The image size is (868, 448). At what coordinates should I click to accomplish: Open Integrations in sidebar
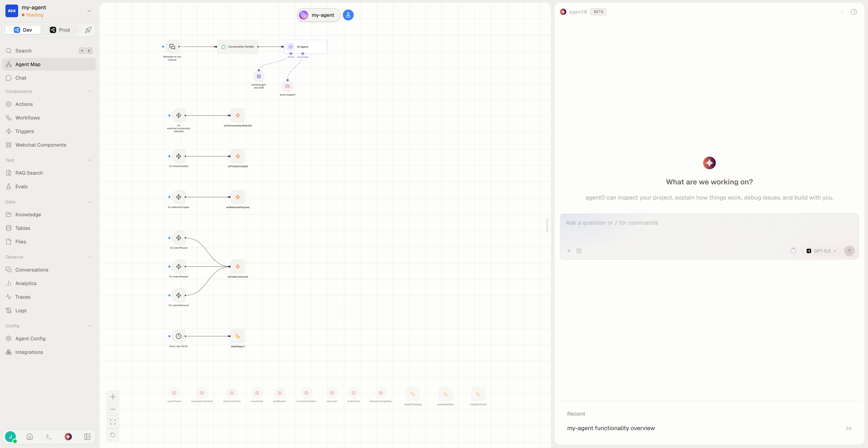49,352
